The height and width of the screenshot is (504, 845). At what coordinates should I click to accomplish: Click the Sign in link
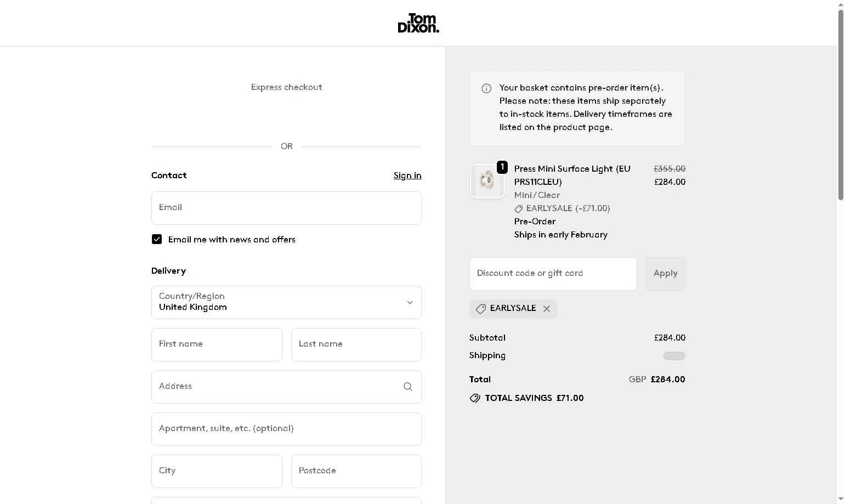point(407,175)
